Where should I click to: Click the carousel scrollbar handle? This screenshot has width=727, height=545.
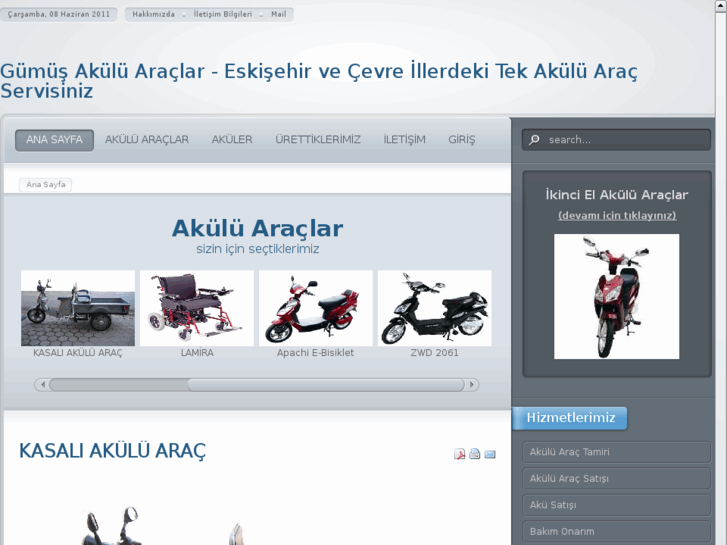325,385
